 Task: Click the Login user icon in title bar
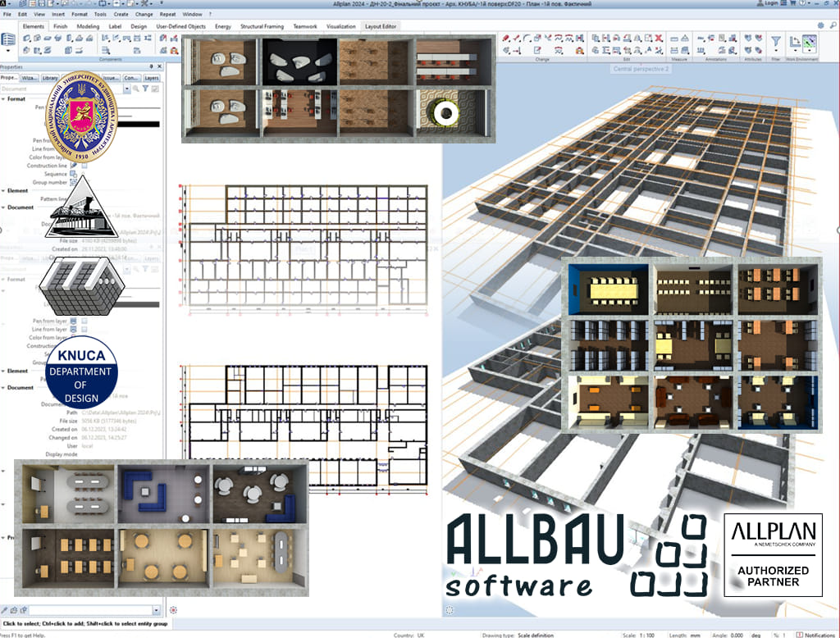[760, 3]
